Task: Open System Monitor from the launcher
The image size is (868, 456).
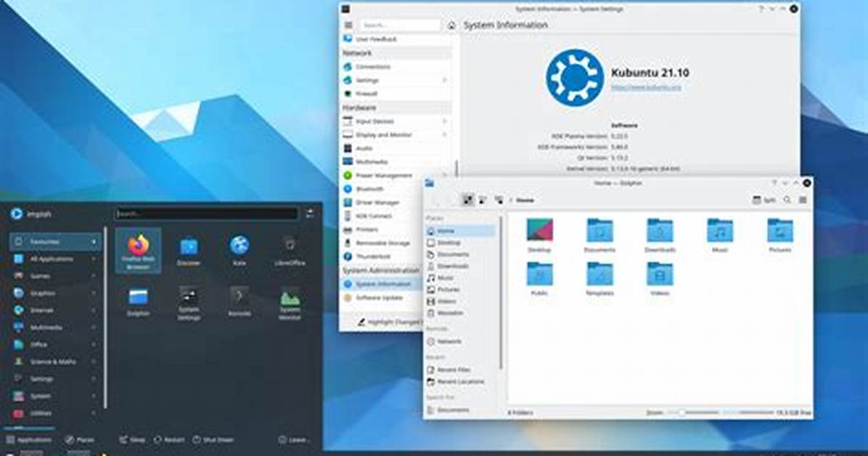Action: click(x=290, y=303)
